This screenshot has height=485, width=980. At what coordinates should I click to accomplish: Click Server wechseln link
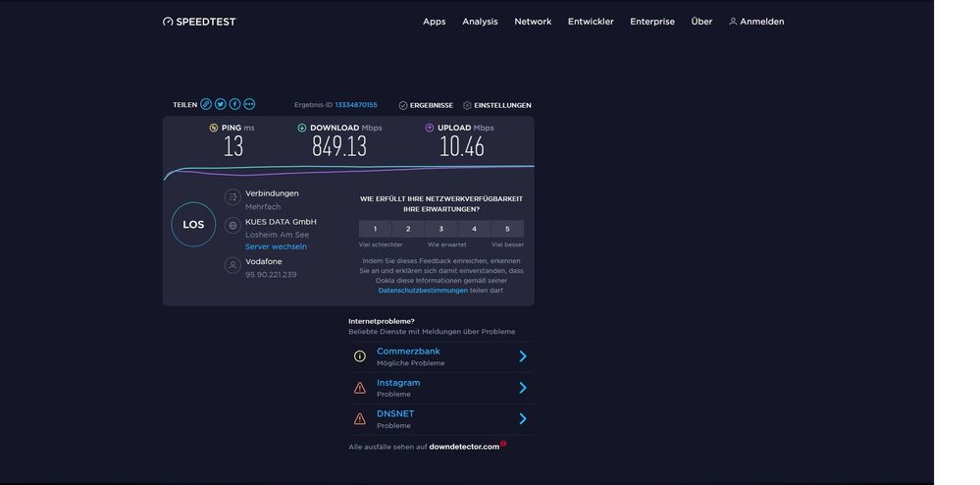[276, 246]
